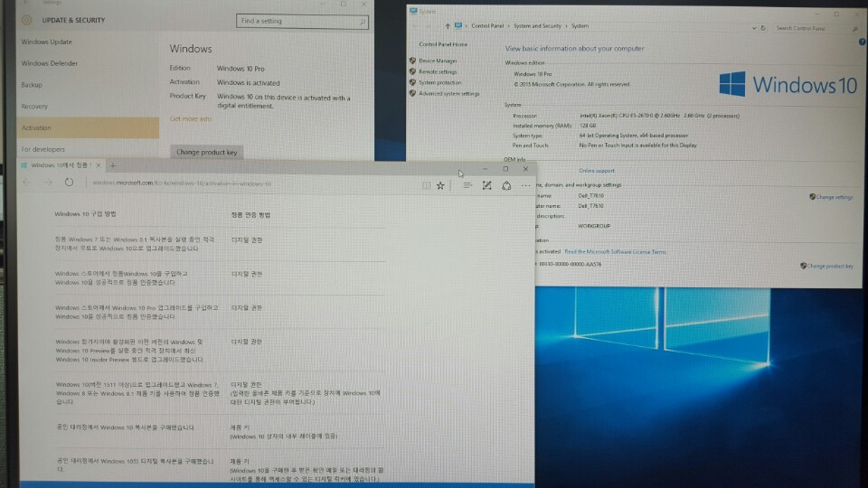
Task: Select Recovery in Settings sidebar
Action: click(x=34, y=107)
